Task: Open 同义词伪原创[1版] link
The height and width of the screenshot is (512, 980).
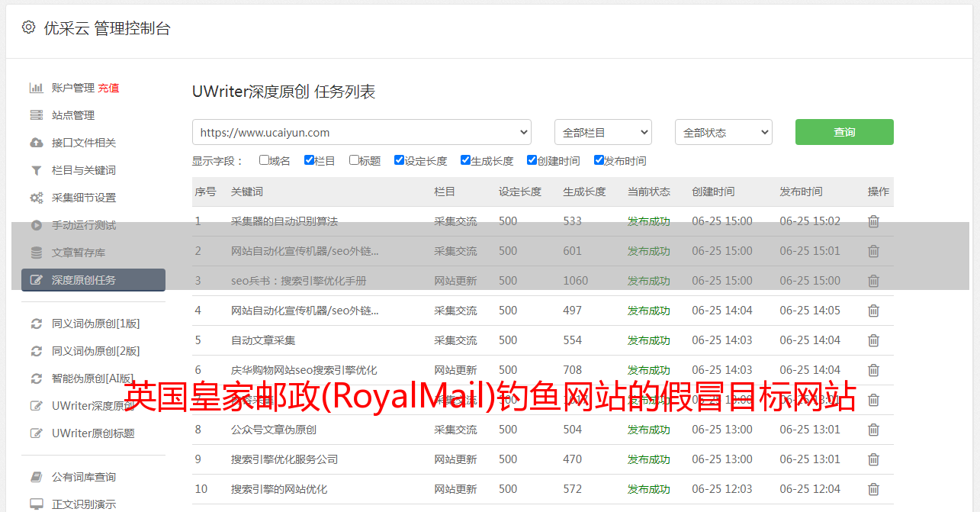Action: 96,324
